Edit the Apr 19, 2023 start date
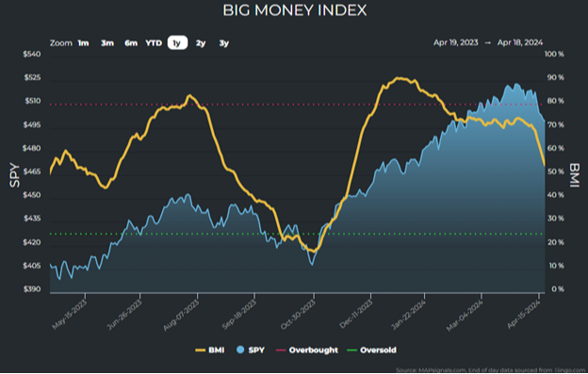588x374 pixels. coord(456,42)
